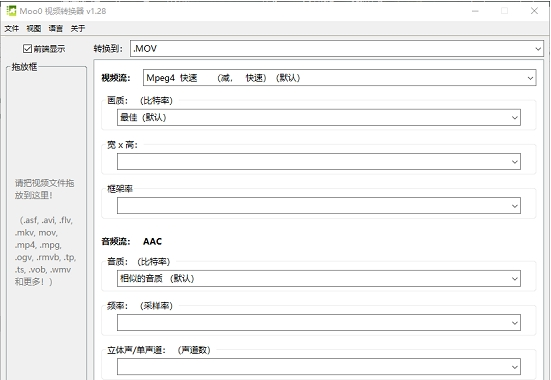Open the 关于 menu

78,28
